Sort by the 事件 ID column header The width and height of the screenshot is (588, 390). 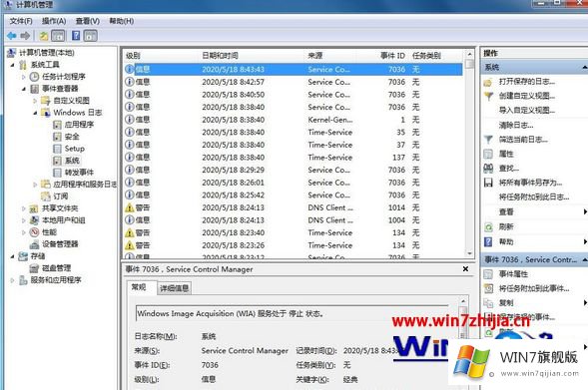tap(392, 56)
